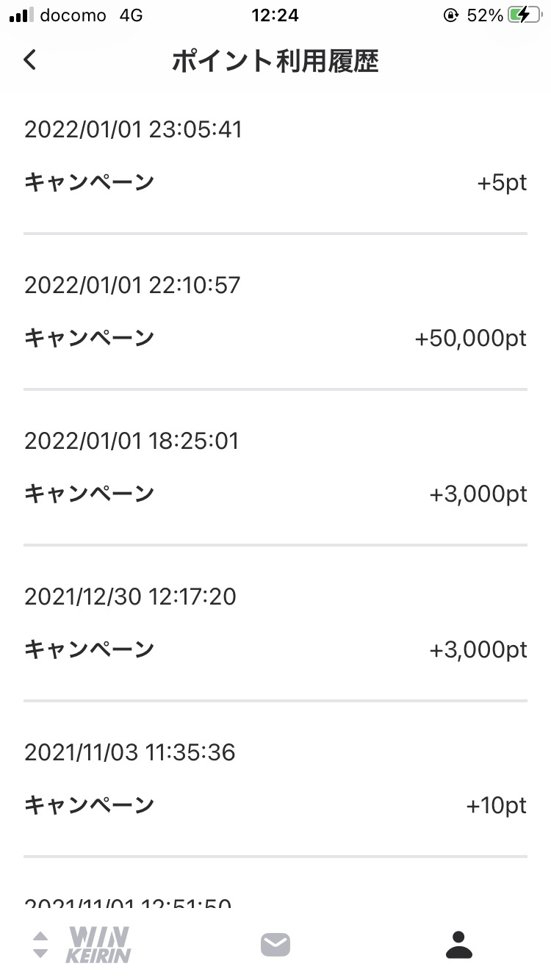Select the 2022/01/01 18:25:01 entry timestamp
The image size is (551, 980).
click(132, 441)
